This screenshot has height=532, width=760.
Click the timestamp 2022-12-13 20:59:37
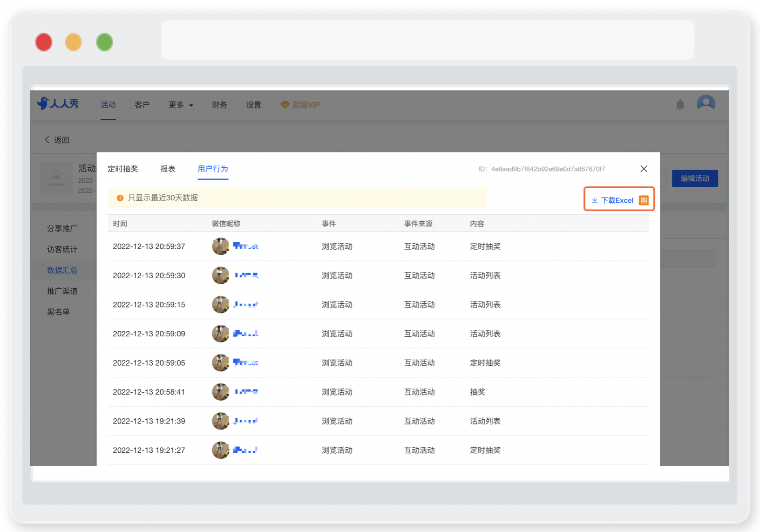point(149,246)
